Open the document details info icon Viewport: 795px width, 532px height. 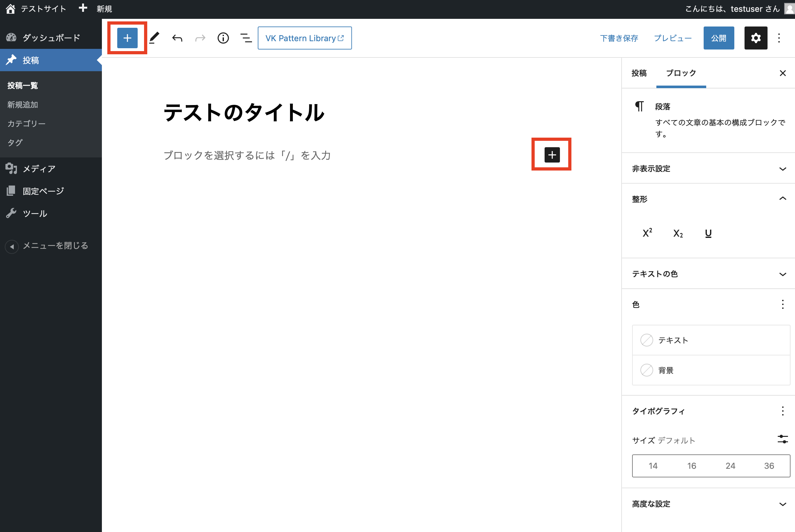[x=223, y=38]
